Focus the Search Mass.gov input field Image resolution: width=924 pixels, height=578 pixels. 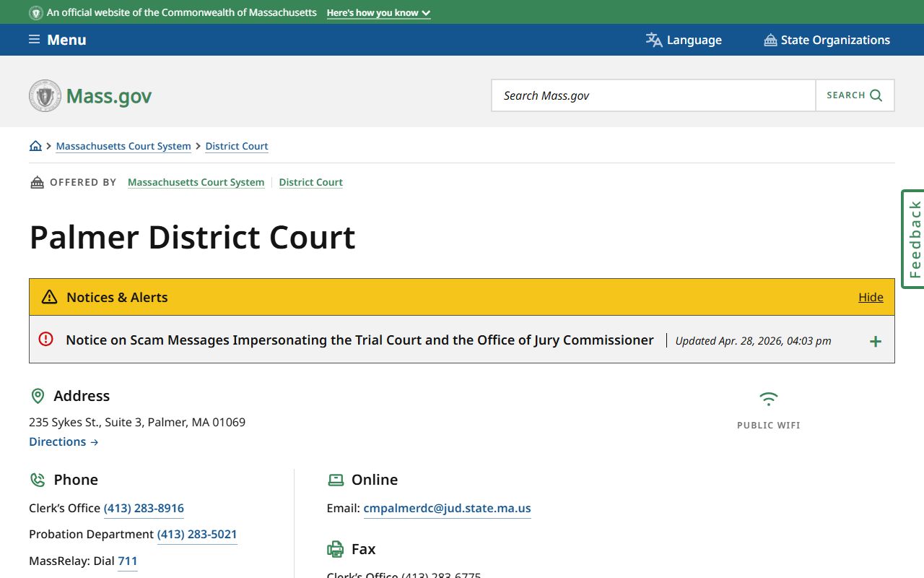click(x=653, y=95)
